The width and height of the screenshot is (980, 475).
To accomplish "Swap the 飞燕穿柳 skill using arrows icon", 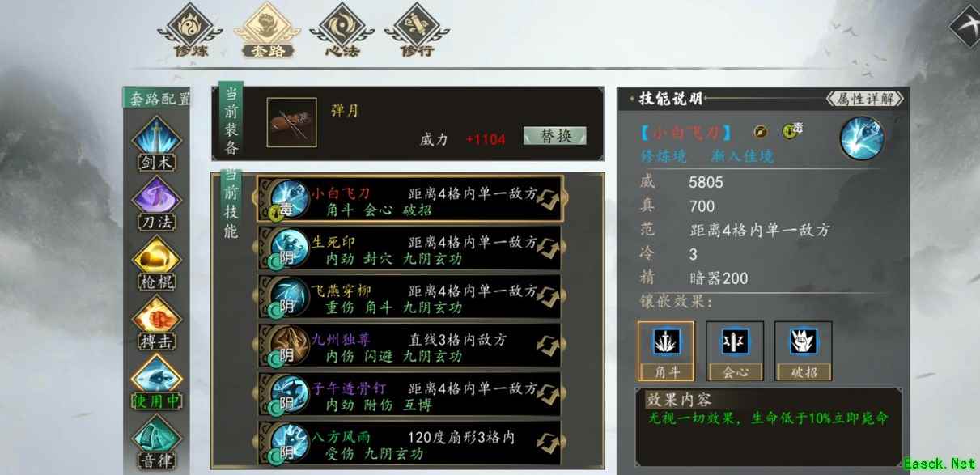I will [549, 298].
